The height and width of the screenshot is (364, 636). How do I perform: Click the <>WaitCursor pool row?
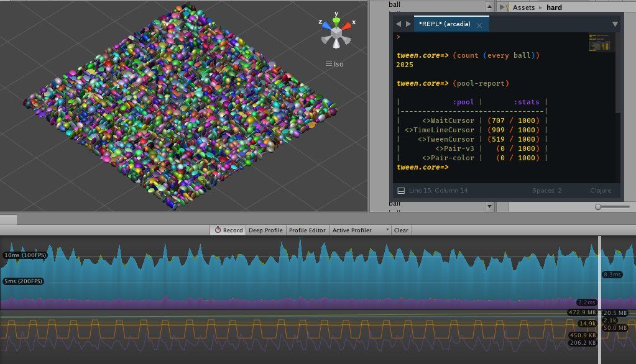pyautogui.click(x=472, y=121)
